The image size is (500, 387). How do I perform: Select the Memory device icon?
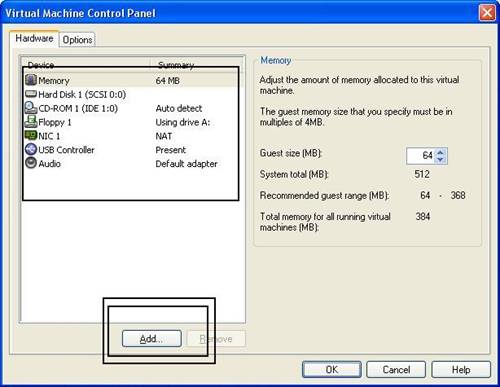point(31,80)
